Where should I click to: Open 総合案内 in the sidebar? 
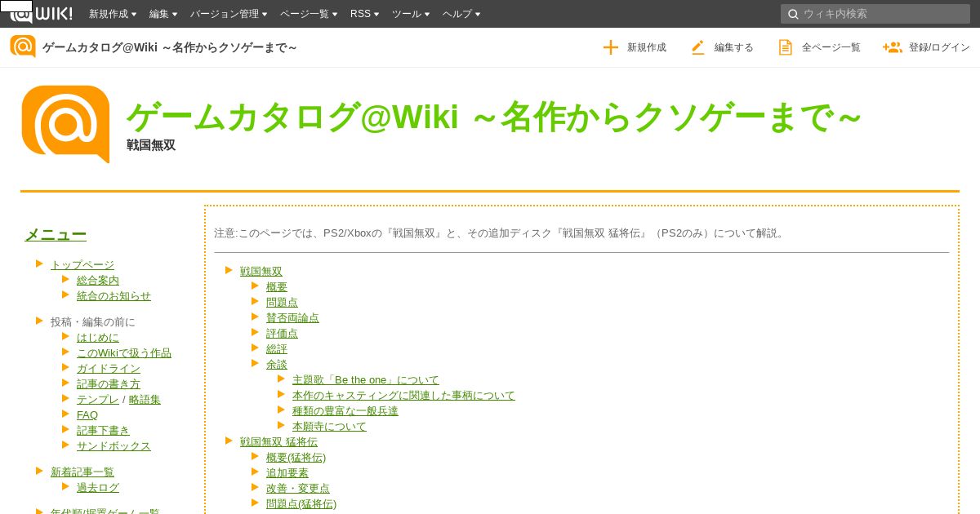pos(98,280)
